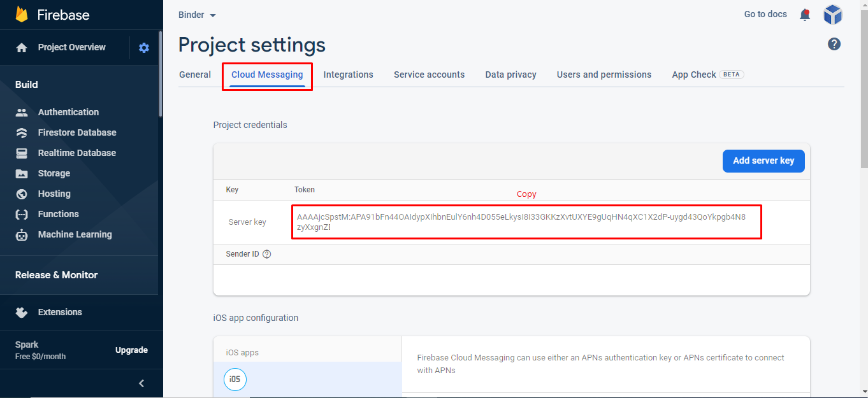Click the help question mark icon
Image resolution: width=868 pixels, height=398 pixels.
834,44
